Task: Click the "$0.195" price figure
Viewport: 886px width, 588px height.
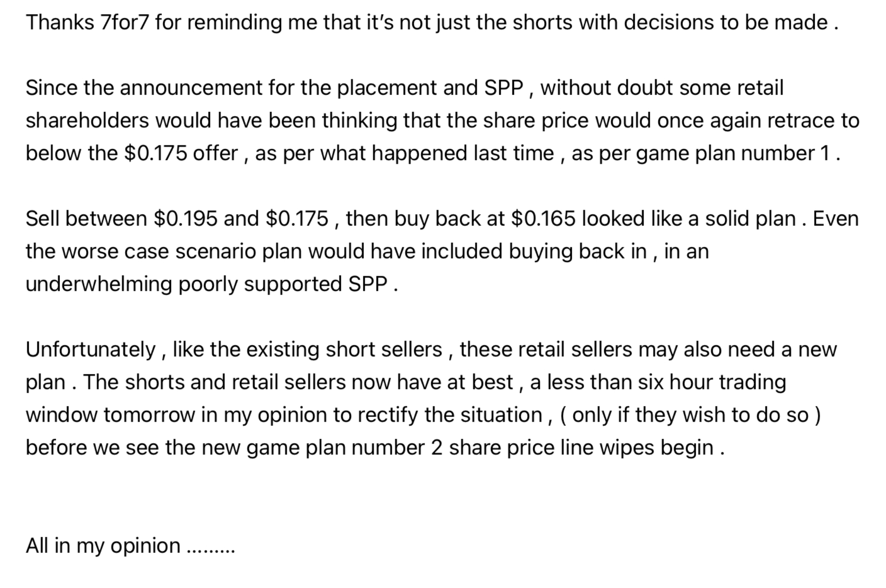Action: (x=185, y=219)
